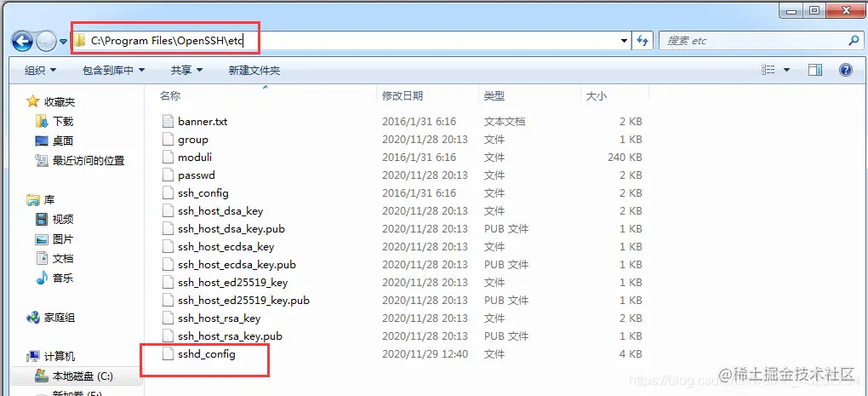Select 本地磁盘 (C:) drive

point(83,376)
